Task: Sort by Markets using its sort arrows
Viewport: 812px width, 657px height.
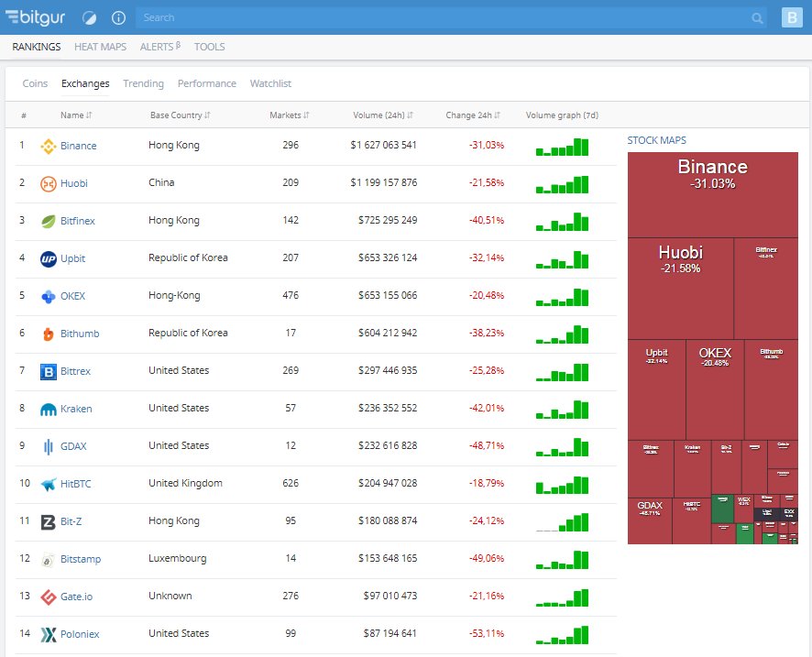Action: [x=304, y=115]
